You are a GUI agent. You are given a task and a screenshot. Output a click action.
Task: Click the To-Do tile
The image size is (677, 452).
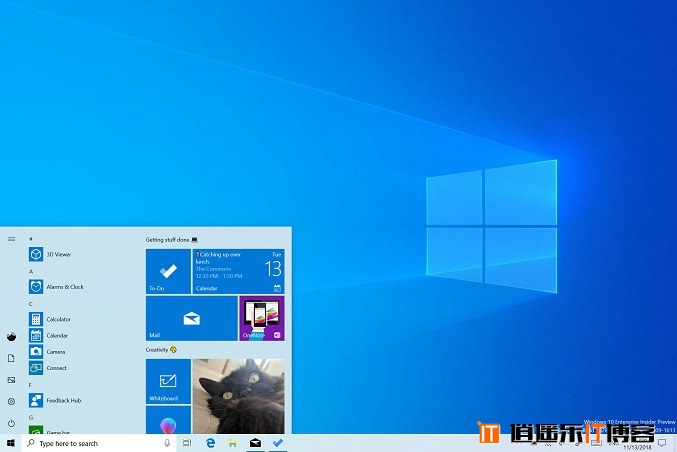168,272
